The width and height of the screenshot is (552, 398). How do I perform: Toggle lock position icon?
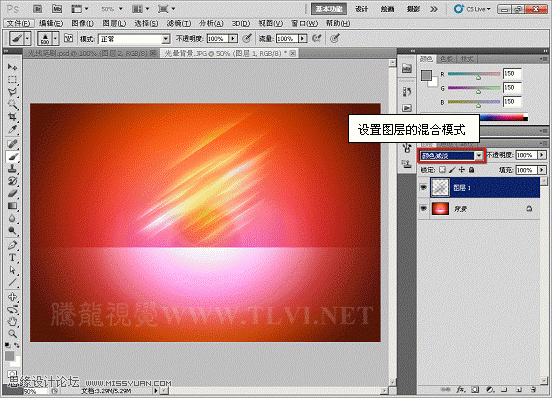tap(462, 170)
